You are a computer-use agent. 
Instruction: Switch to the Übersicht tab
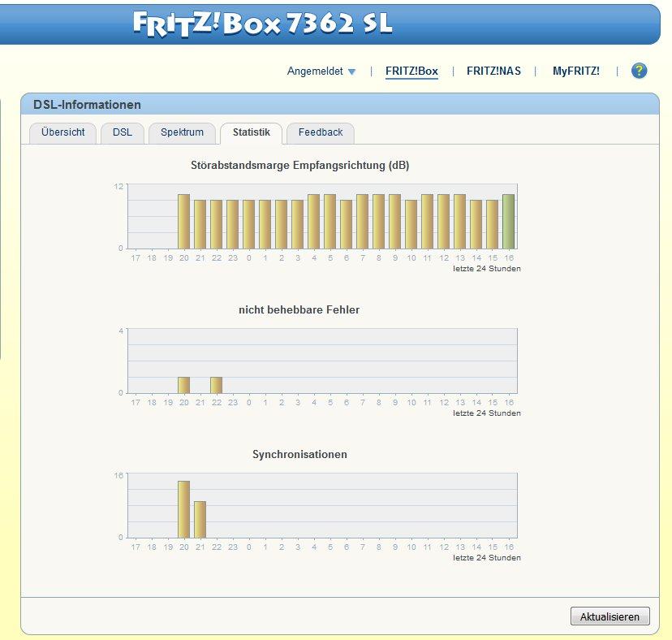(x=63, y=132)
